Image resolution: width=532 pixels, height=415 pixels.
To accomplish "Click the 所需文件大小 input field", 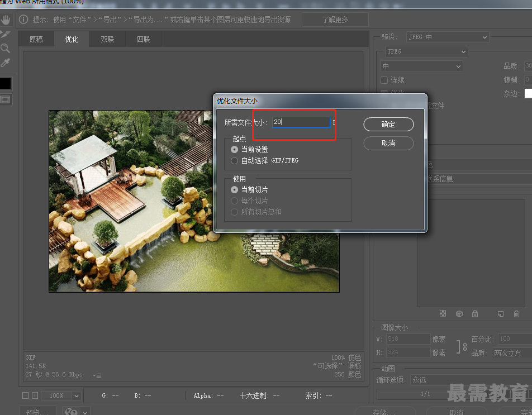I will tap(301, 122).
